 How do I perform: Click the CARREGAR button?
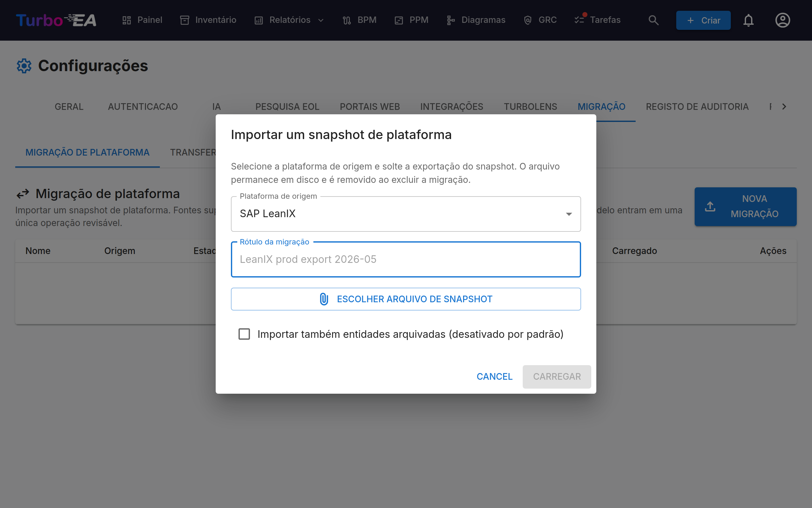point(557,377)
